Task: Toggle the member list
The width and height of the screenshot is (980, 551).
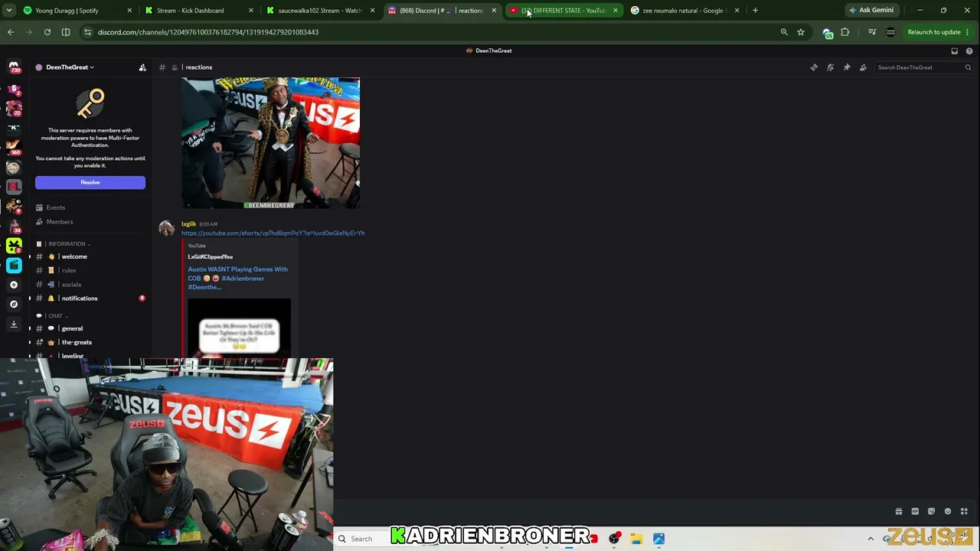Action: pos(863,67)
